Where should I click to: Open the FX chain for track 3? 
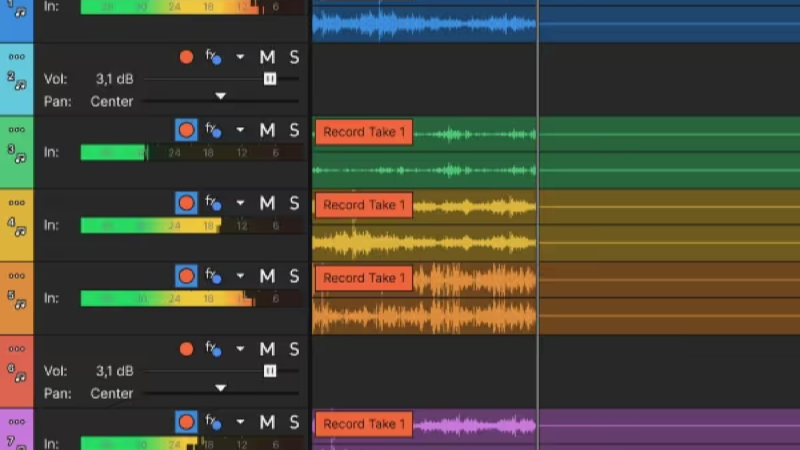point(213,130)
